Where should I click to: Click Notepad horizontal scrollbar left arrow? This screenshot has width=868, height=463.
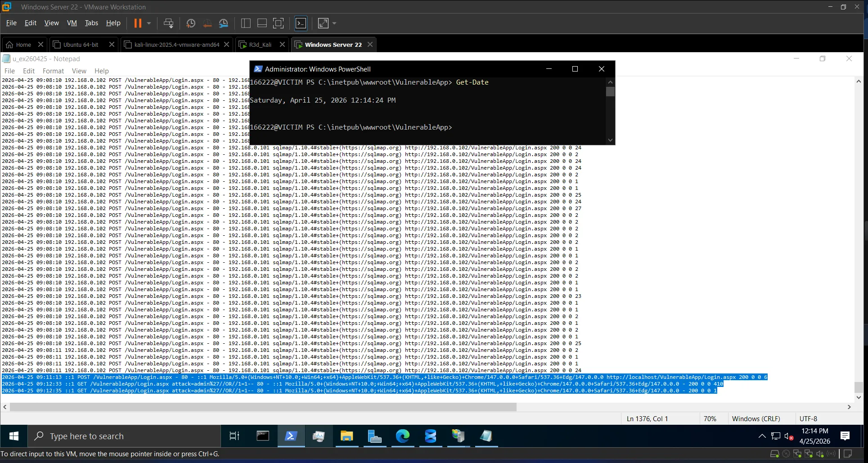coord(5,407)
